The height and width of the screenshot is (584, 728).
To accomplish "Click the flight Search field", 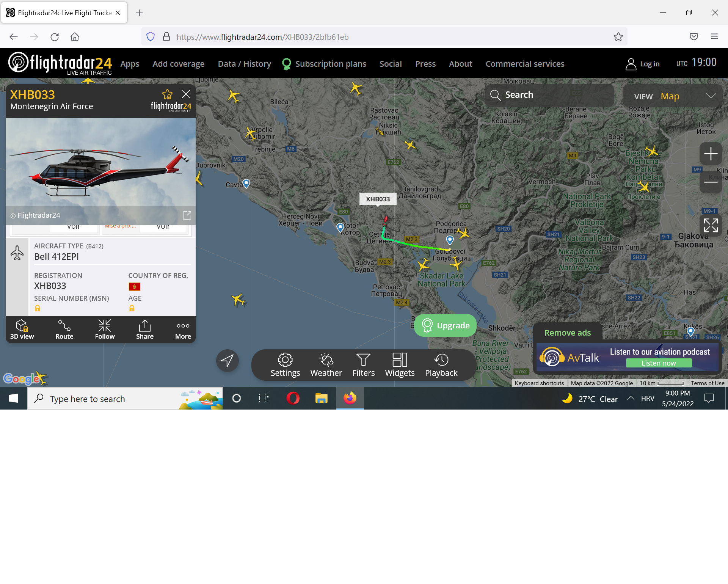I will pos(549,95).
